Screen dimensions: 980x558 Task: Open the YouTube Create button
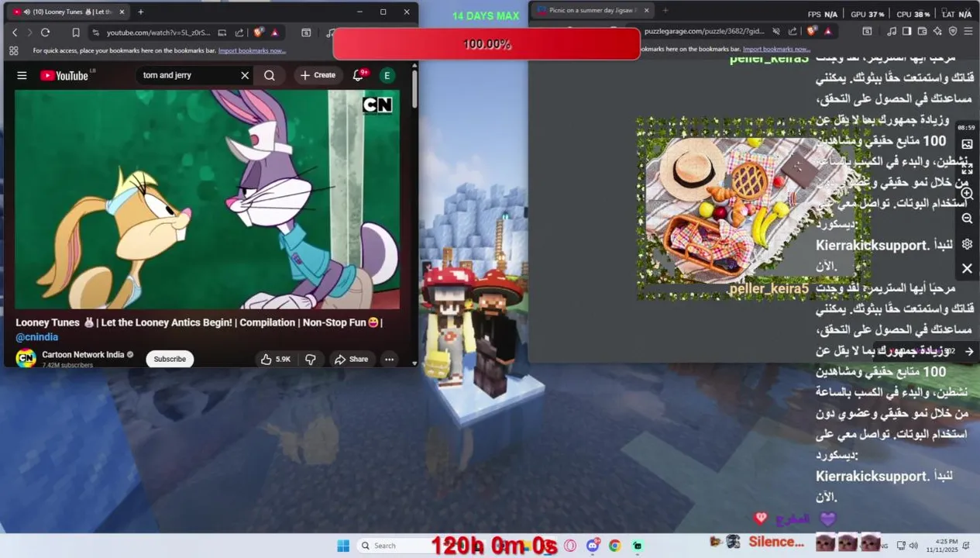(x=318, y=75)
